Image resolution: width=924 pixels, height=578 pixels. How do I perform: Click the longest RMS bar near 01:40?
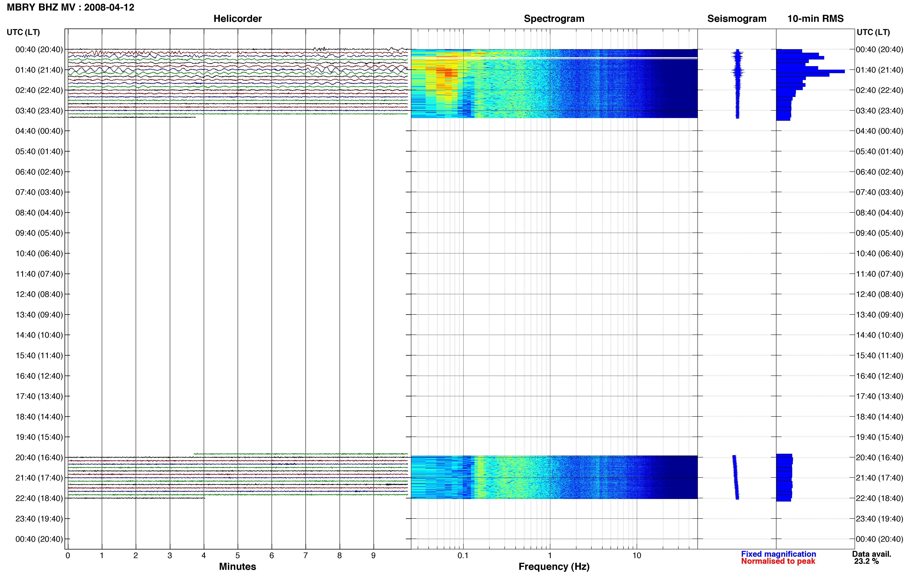(810, 71)
